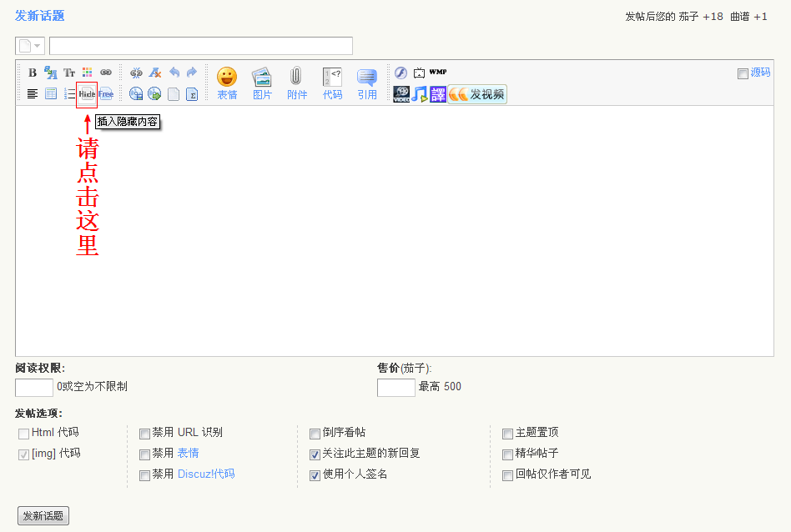
Task: Uncheck 使用个人签名 option
Action: (315, 475)
